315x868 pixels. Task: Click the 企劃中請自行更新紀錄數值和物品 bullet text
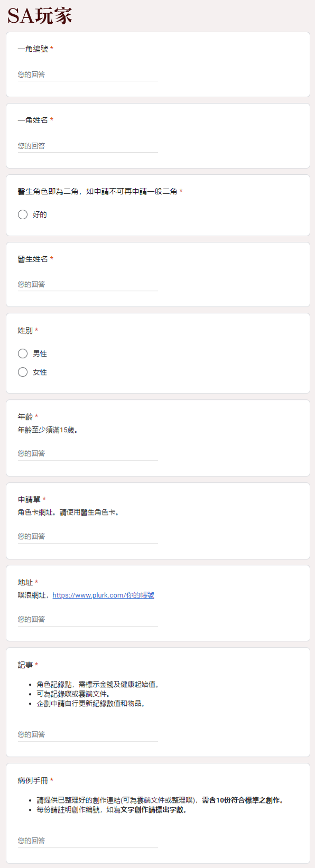91,703
